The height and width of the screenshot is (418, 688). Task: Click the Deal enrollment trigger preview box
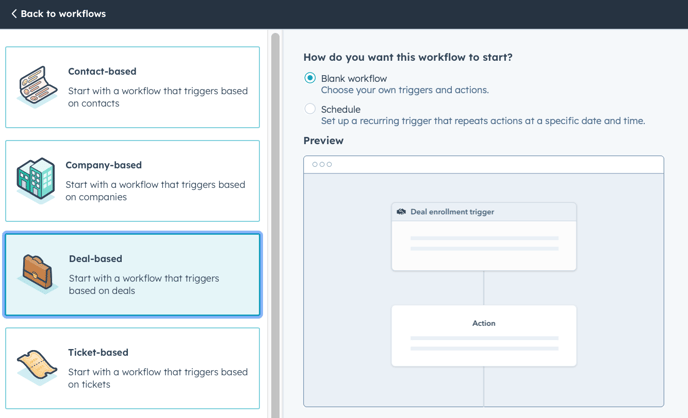(484, 237)
